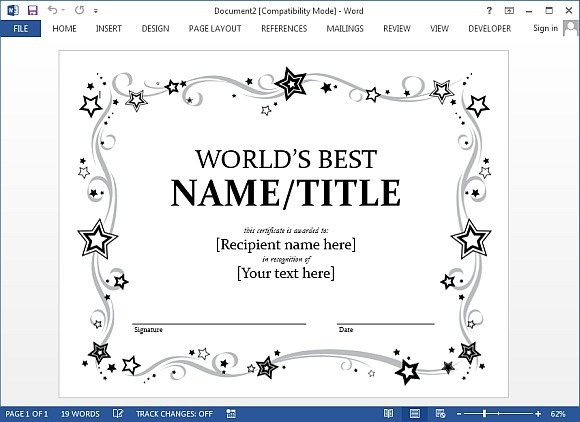
Task: Open the undo history dropdown arrow
Action: (x=64, y=10)
